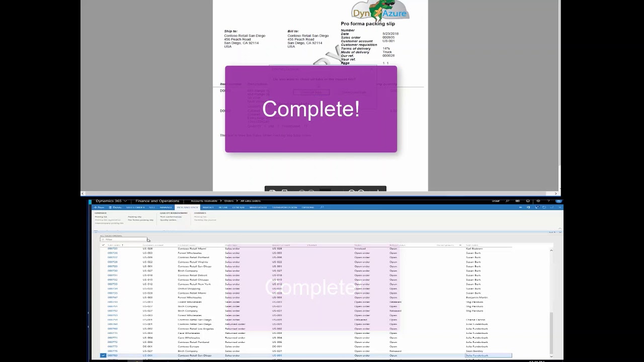Screen dimensions: 644x362
Task: Click the USMF company selector
Action: (496, 201)
